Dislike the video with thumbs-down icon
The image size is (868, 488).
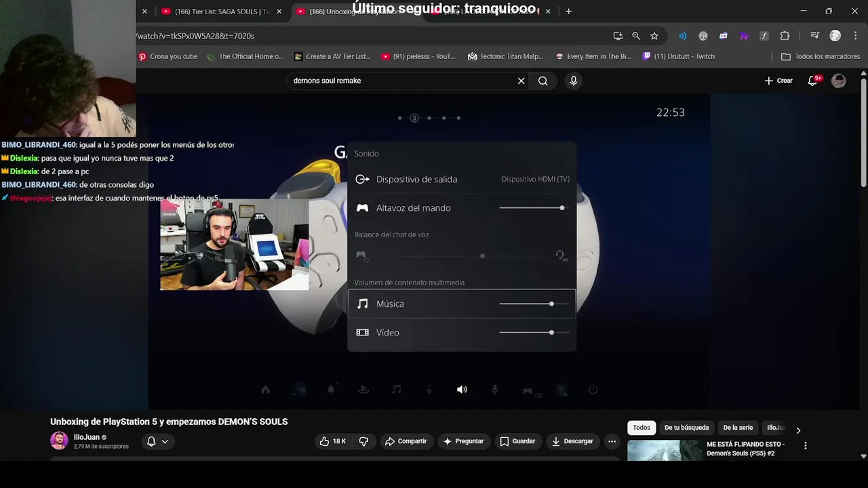[363, 441]
